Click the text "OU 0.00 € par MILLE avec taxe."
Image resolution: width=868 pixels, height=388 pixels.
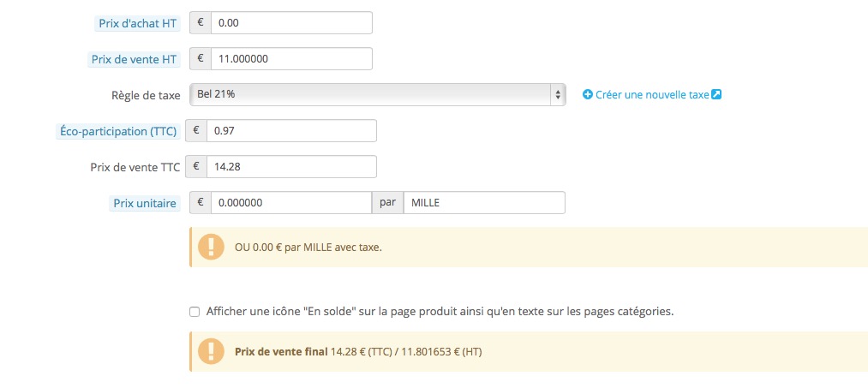click(308, 248)
